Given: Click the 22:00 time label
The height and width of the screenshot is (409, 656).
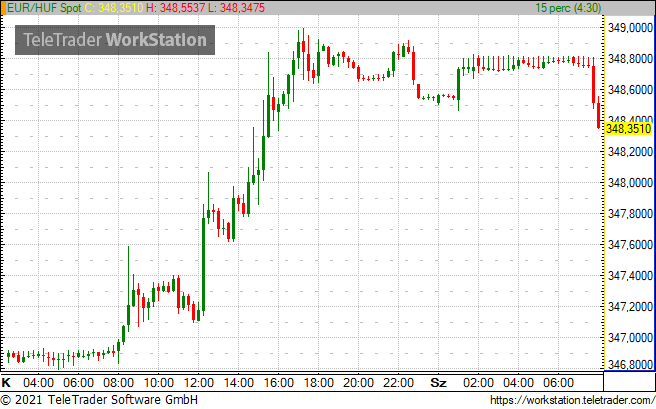Looking at the screenshot, I should (398, 382).
